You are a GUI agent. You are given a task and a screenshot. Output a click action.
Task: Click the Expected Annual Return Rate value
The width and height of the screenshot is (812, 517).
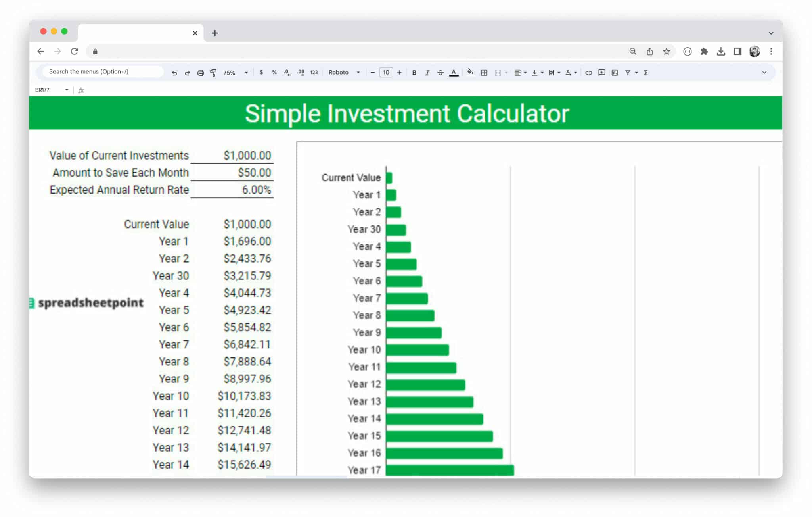pos(256,190)
